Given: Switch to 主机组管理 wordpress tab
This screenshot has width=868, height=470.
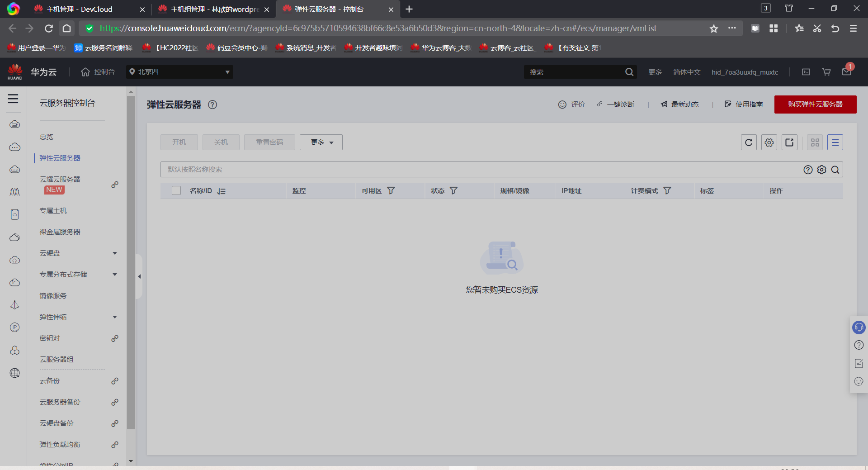Looking at the screenshot, I should [x=212, y=9].
